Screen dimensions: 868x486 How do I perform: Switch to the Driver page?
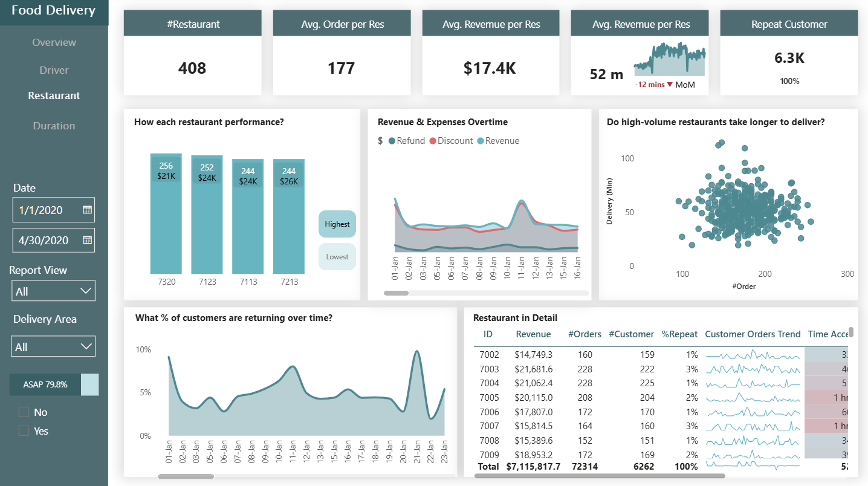[x=54, y=70]
